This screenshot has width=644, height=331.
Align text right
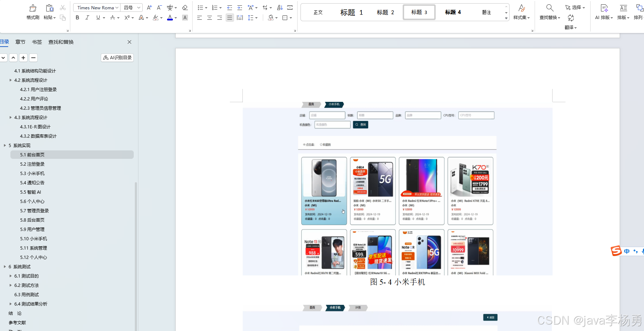(220, 18)
